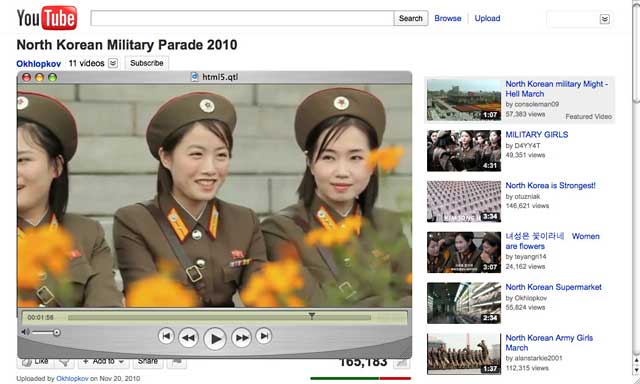This screenshot has width=640, height=384.
Task: Open the Upload link
Action: click(487, 18)
